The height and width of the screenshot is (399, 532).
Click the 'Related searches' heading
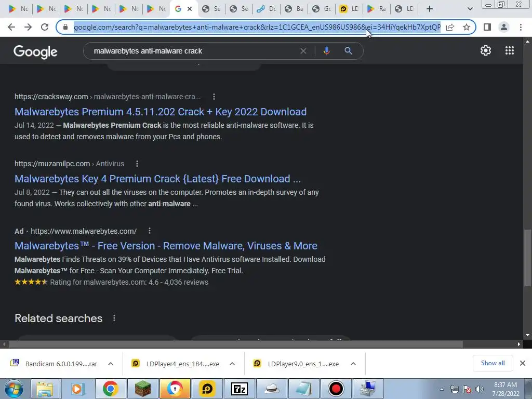[x=58, y=318]
